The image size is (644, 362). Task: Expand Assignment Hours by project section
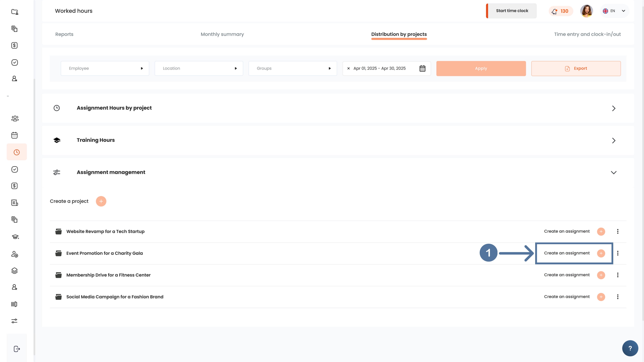coord(614,108)
